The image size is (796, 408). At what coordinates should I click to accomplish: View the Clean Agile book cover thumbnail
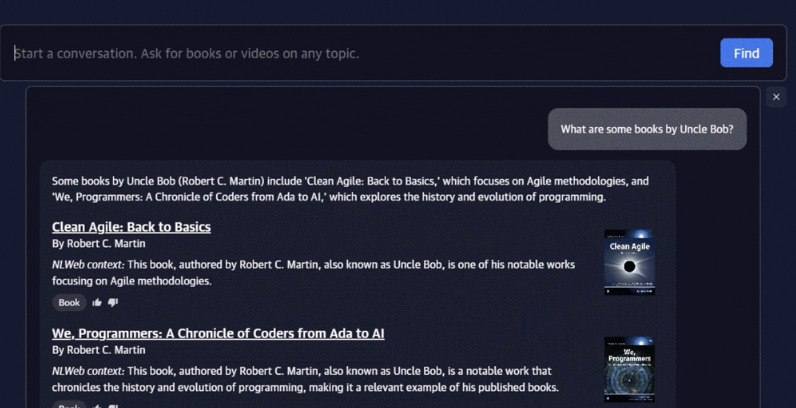[629, 262]
